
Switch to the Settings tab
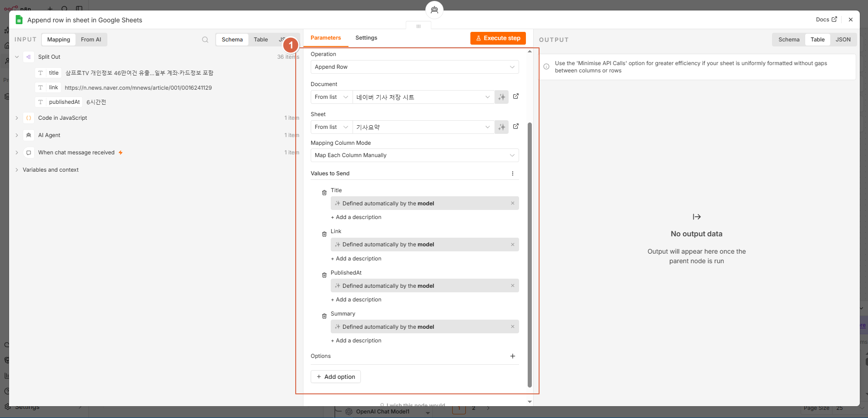366,38
